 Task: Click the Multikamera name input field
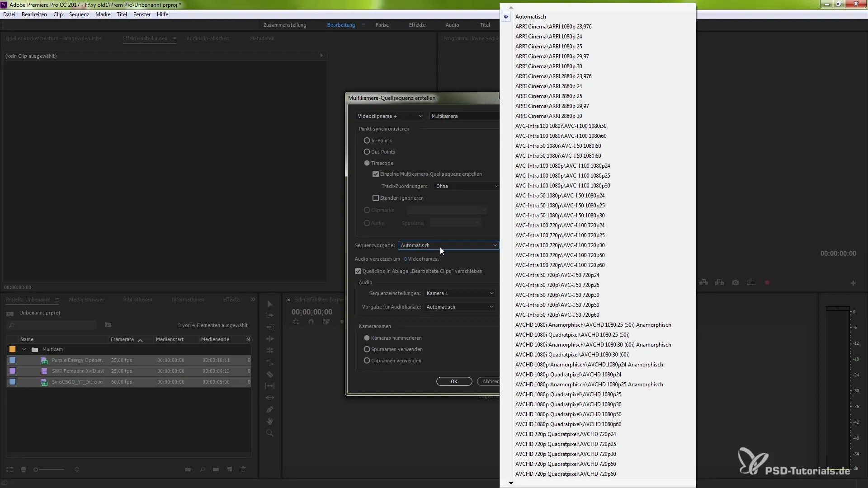tap(465, 116)
